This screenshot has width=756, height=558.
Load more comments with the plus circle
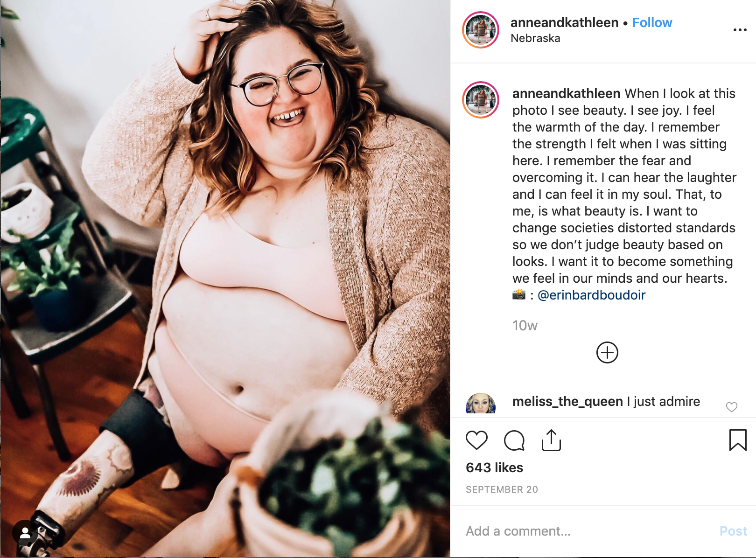(x=607, y=352)
